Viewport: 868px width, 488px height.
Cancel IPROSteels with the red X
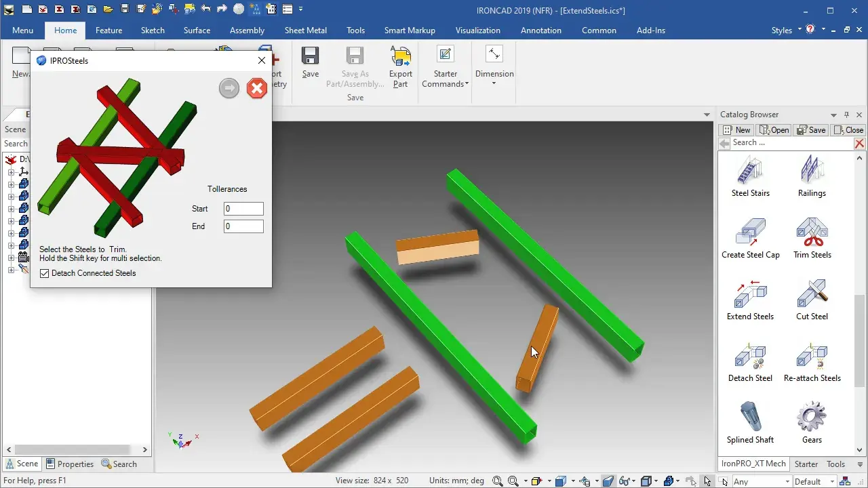tap(256, 88)
